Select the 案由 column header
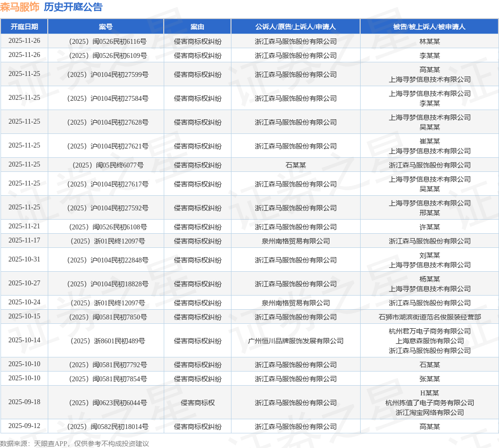499x448 pixels. [197, 27]
